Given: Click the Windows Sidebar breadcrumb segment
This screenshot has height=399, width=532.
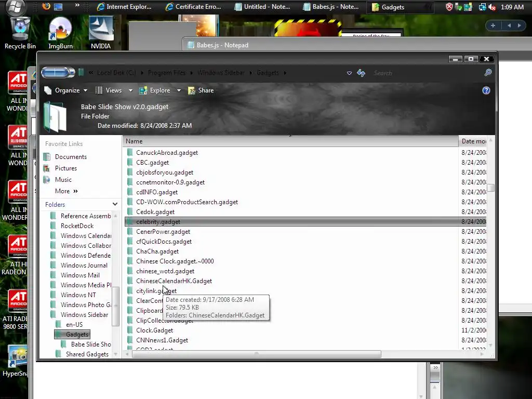Looking at the screenshot, I should pyautogui.click(x=221, y=73).
